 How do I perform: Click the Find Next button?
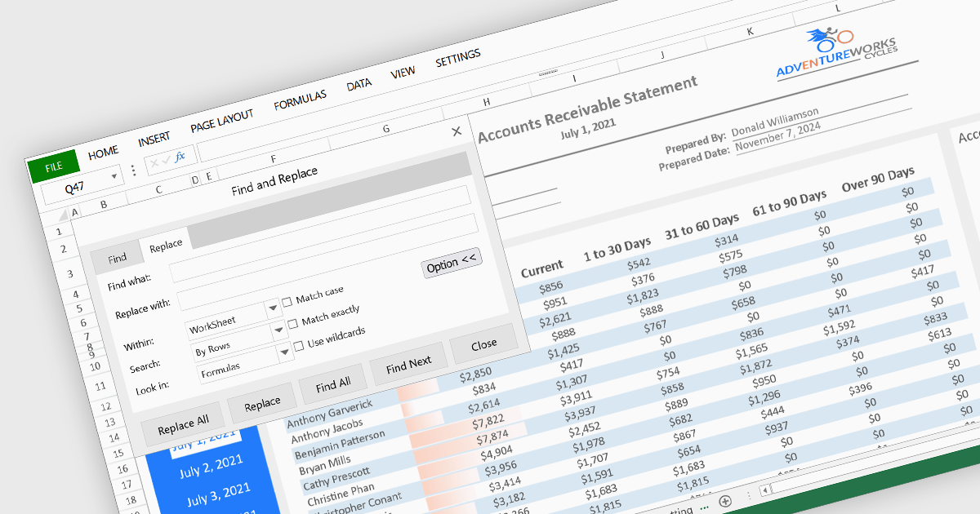(408, 365)
